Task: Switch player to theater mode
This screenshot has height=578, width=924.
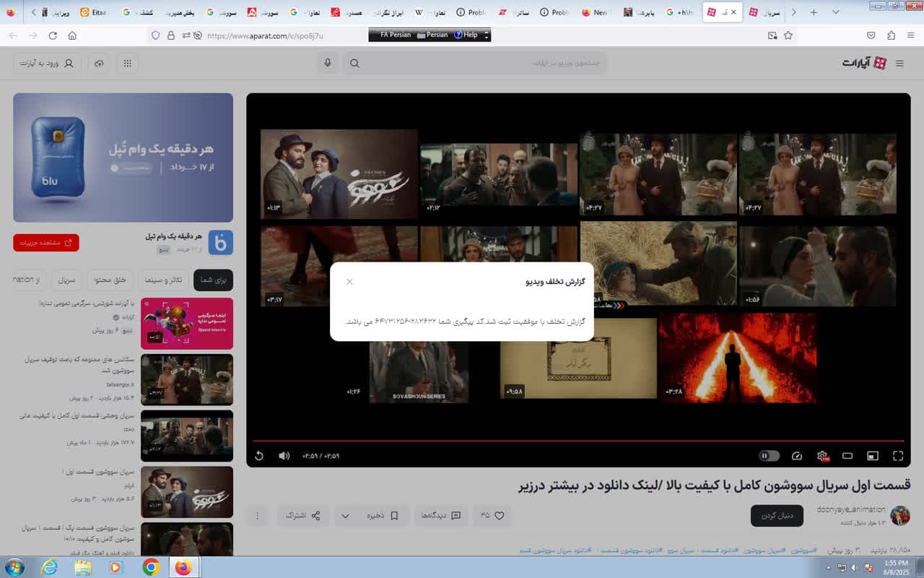Action: click(847, 456)
